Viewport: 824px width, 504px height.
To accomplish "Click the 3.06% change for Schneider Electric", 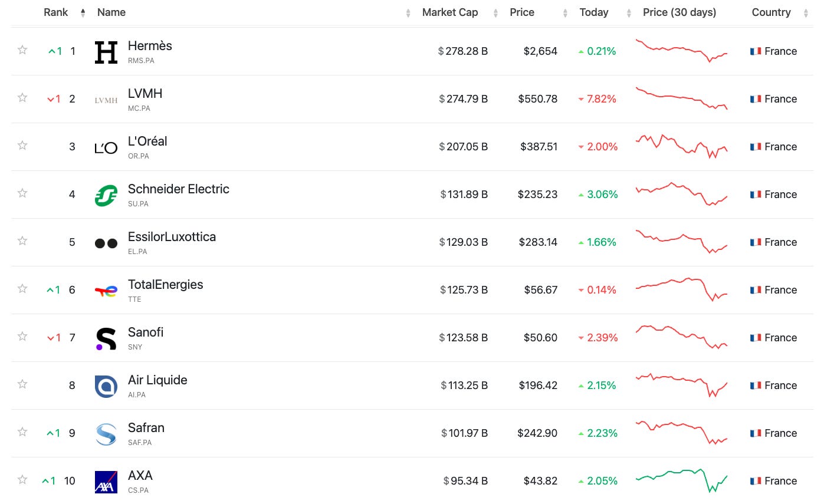I will click(598, 195).
